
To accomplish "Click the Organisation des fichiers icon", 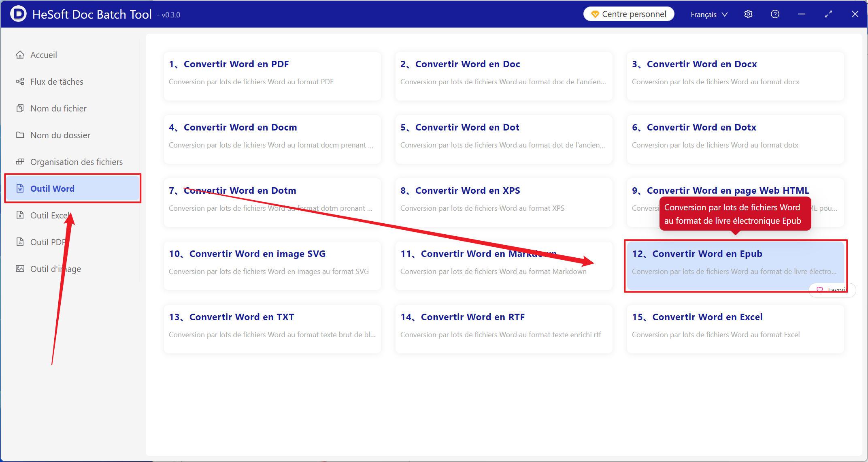I will pyautogui.click(x=20, y=162).
